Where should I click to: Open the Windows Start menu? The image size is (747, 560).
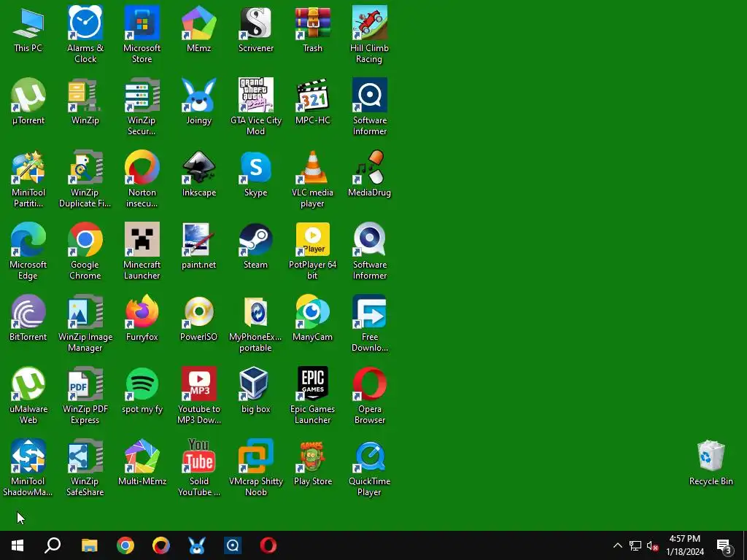pyautogui.click(x=18, y=545)
